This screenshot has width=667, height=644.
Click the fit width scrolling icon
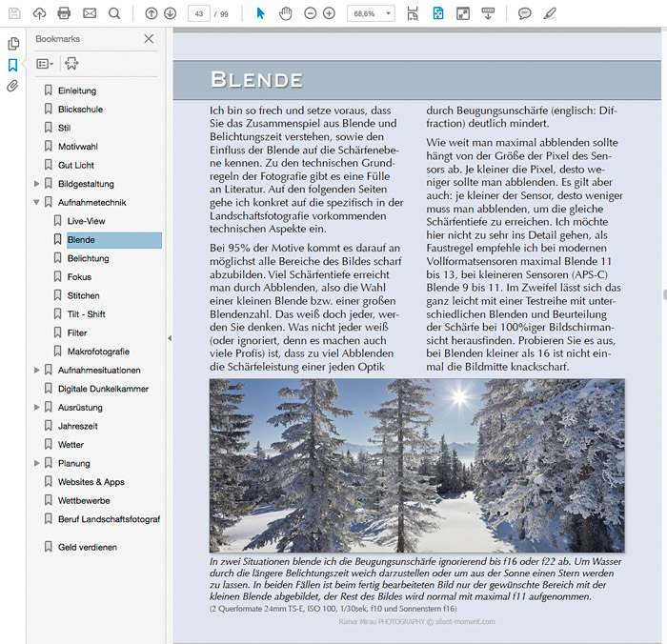coord(413,13)
